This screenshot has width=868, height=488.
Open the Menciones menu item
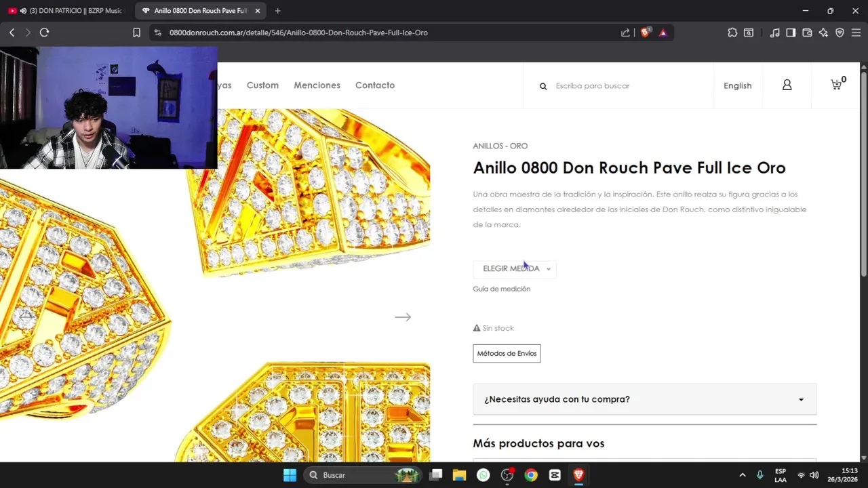pos(317,85)
